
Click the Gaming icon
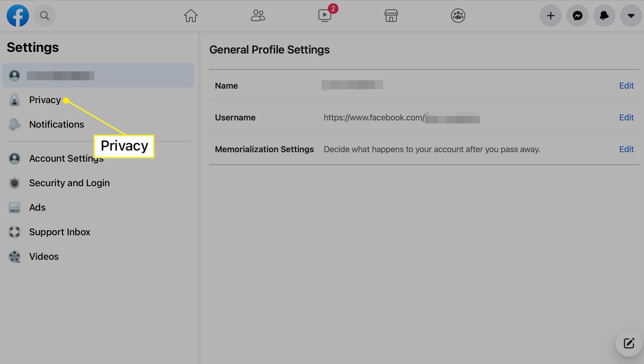coord(457,15)
